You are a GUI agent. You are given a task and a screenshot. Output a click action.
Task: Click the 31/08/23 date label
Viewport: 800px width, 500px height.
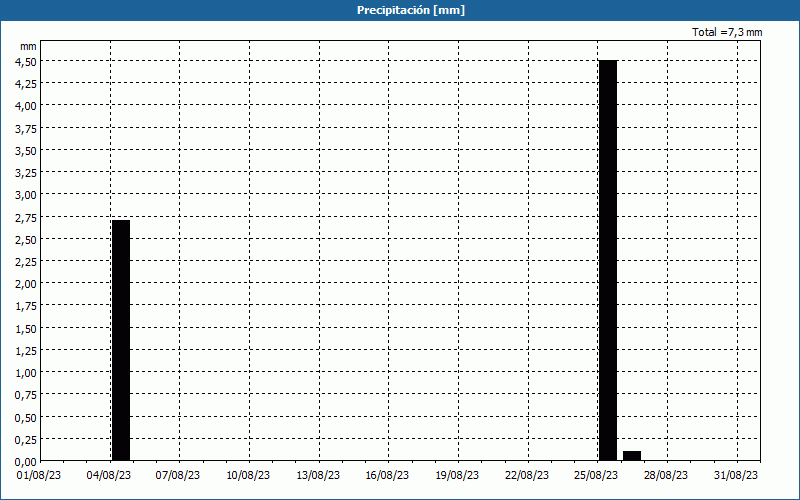coord(736,475)
